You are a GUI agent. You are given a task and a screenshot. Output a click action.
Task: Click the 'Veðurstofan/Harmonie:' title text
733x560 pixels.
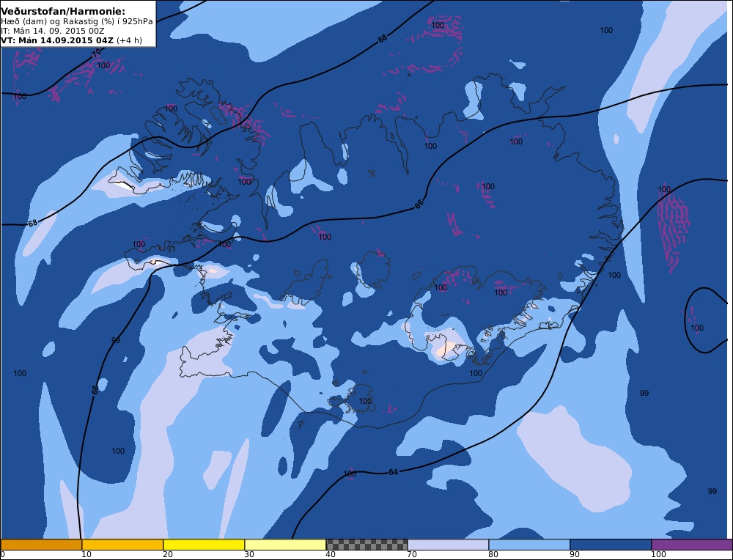[x=63, y=10]
